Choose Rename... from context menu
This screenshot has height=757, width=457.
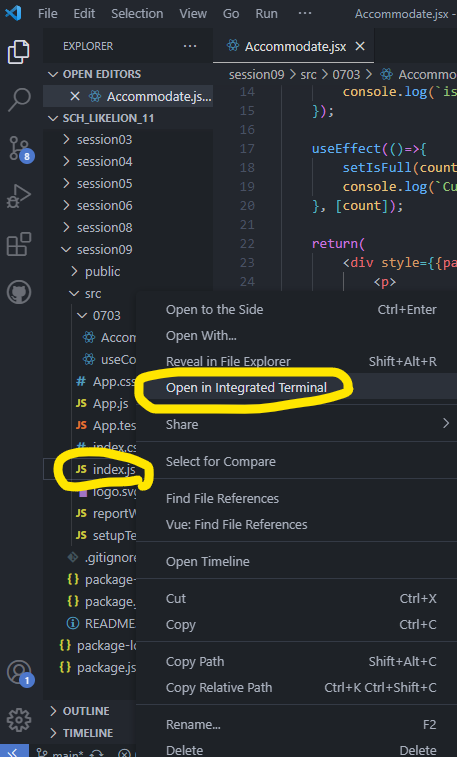[297, 725]
